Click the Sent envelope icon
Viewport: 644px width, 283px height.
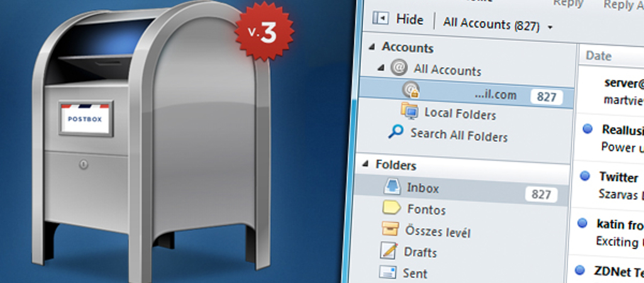387,272
